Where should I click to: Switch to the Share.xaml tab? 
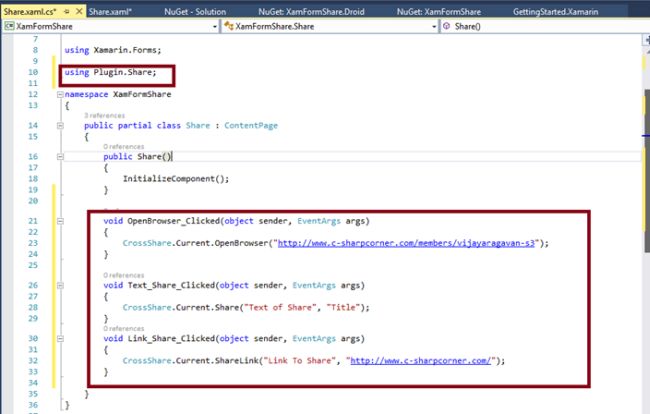(x=110, y=12)
